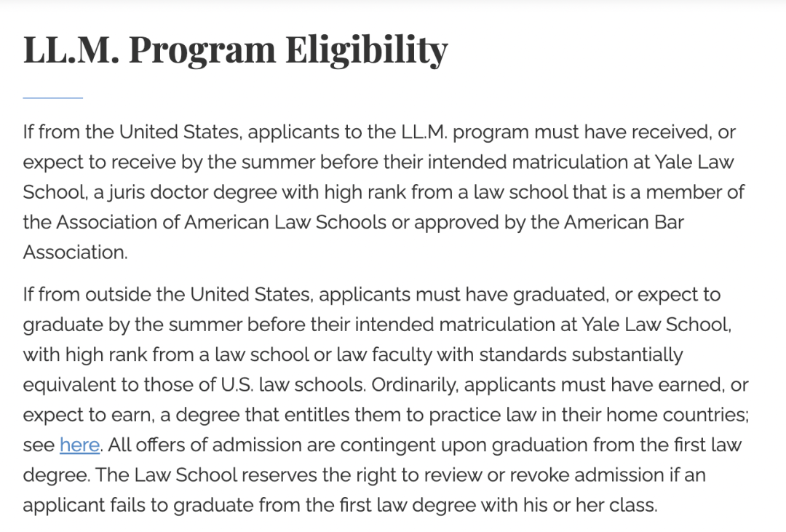Click the short blue line under heading

(x=52, y=97)
